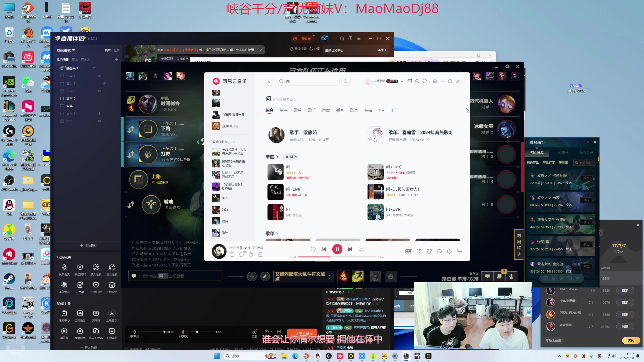This screenshot has height=362, width=644.
Task: Open the rune page dropdown 艾黎烈娜塔大乱斗符文加点
Action: (303, 276)
